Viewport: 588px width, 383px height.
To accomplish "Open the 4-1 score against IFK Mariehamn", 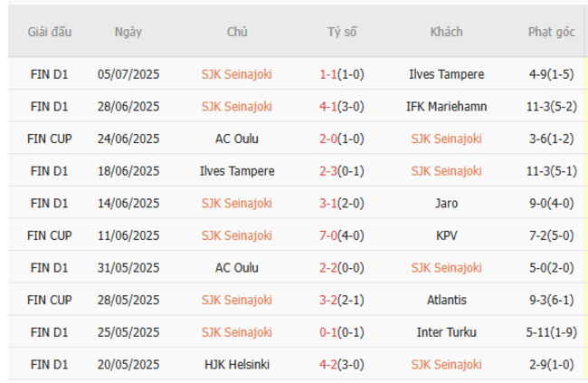I will [x=328, y=106].
